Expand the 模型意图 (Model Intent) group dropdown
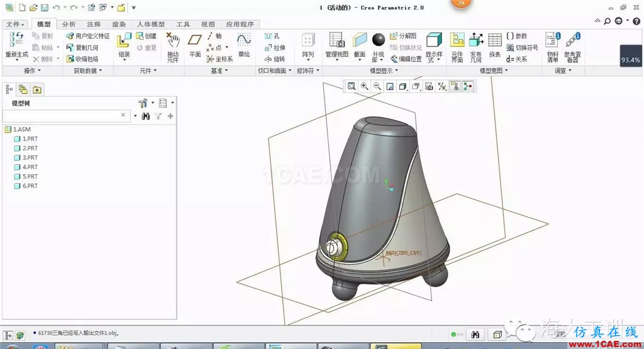The image size is (644, 349). tap(494, 70)
